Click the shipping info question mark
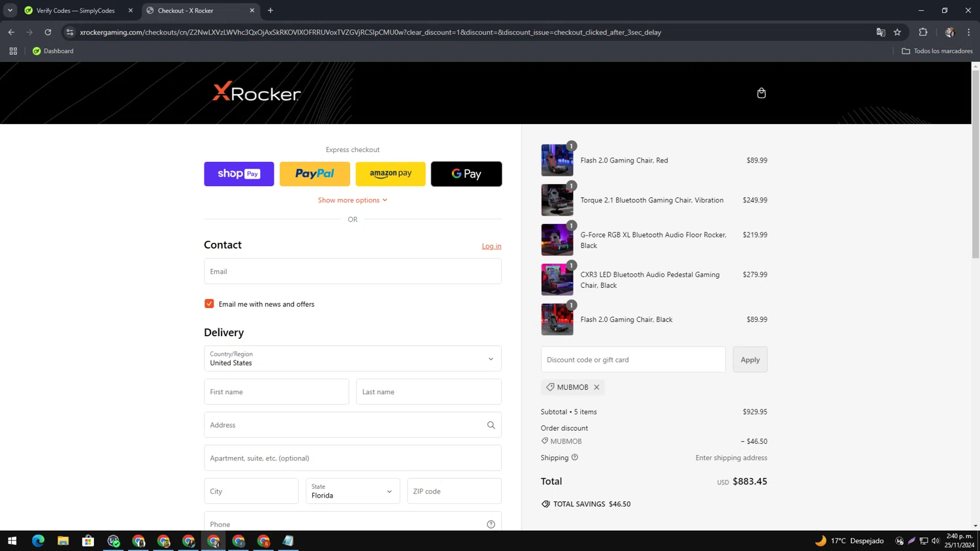The image size is (980, 551). pyautogui.click(x=575, y=458)
